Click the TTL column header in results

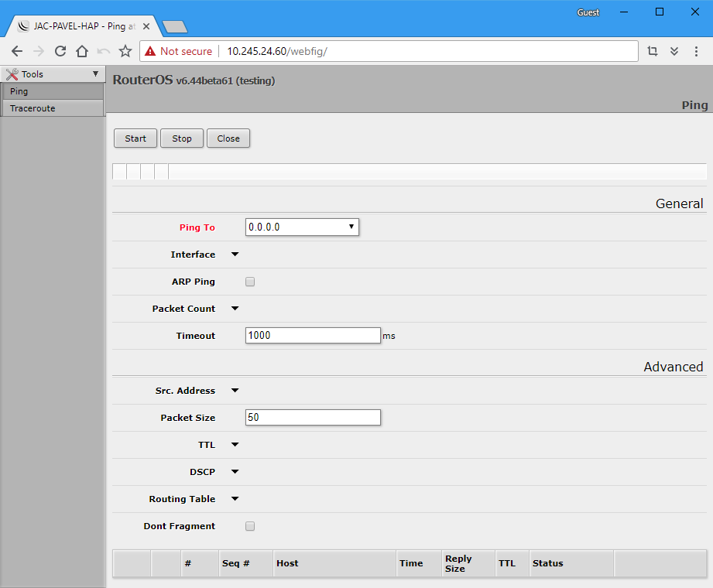[x=512, y=563]
